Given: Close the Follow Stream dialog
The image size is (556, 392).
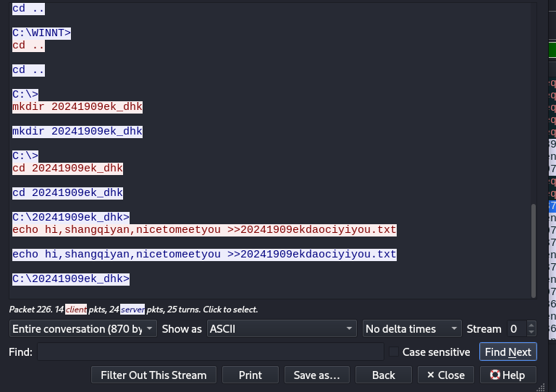Looking at the screenshot, I should [446, 375].
